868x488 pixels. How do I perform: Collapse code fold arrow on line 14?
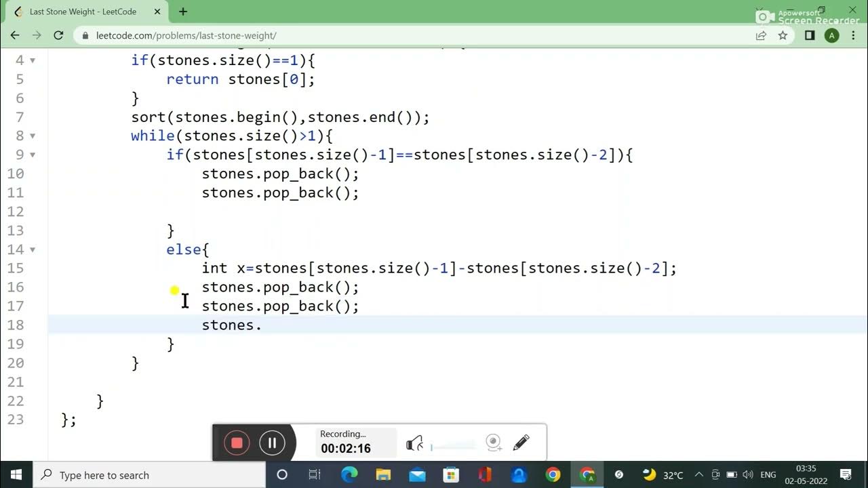(33, 250)
